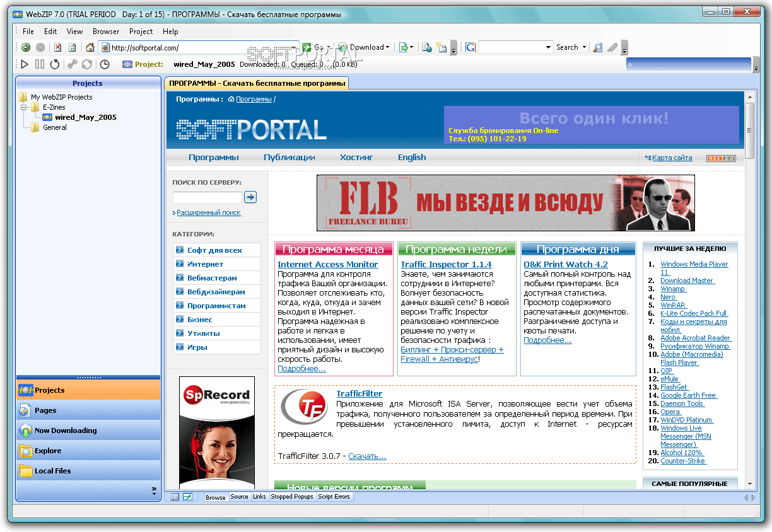The image size is (772, 532).
Task: Click the RSS 2.0 badge
Action: (721, 158)
